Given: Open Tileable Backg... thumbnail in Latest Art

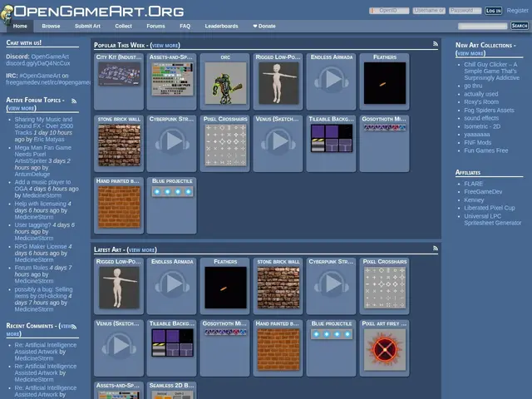Looking at the screenshot, I should (172, 342).
